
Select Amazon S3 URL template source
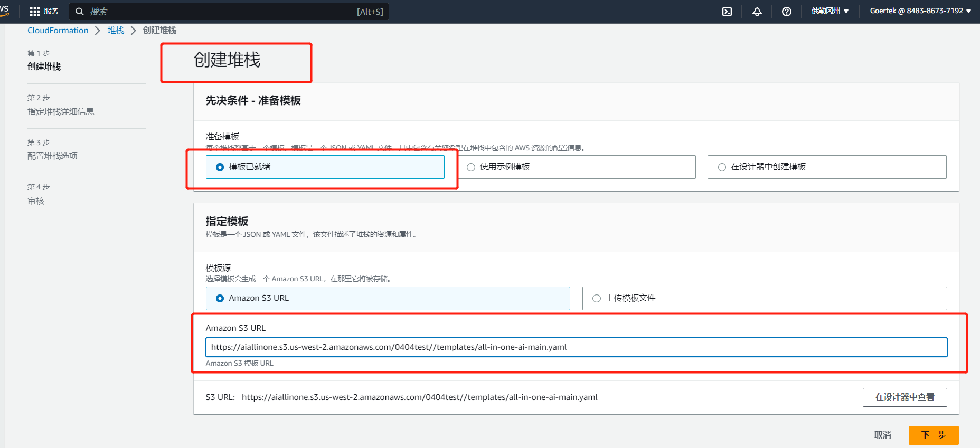coord(220,299)
